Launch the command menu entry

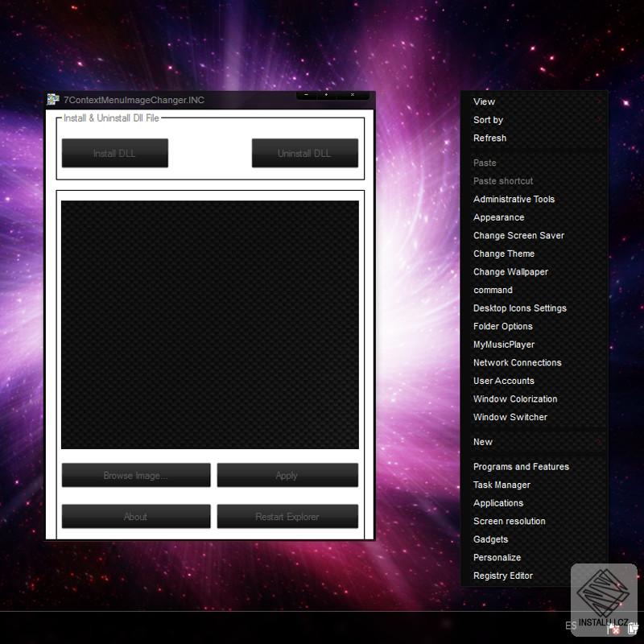pos(535,290)
